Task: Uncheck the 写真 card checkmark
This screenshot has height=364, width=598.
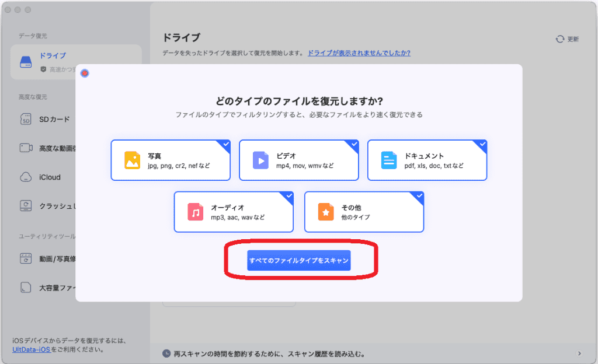Action: coord(226,144)
